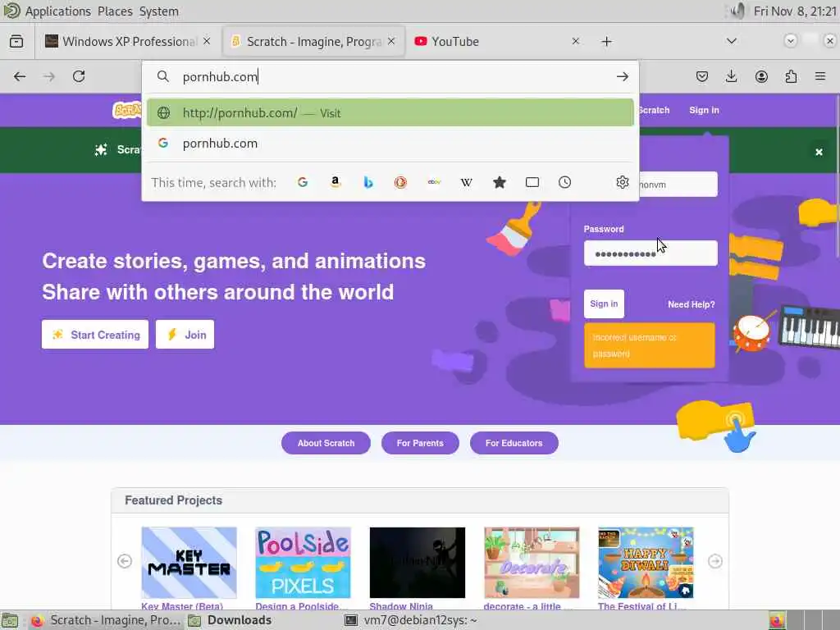Open the Applications menu

coord(58,11)
